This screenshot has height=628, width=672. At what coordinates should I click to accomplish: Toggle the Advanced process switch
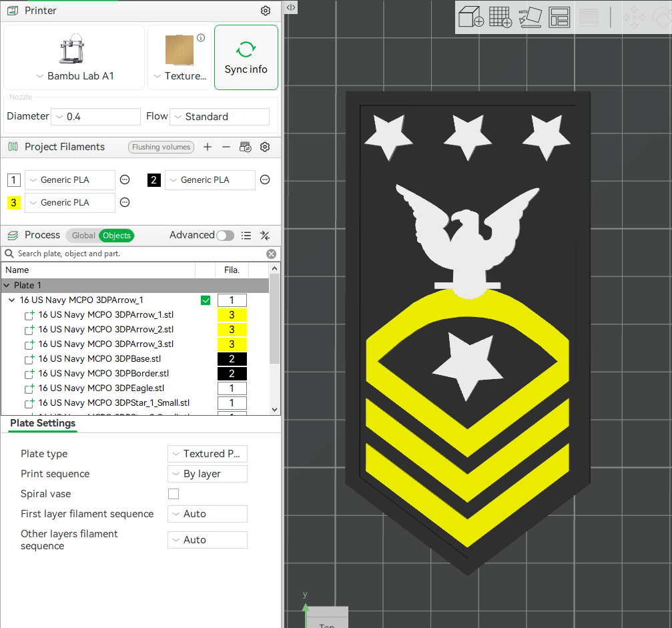click(225, 235)
